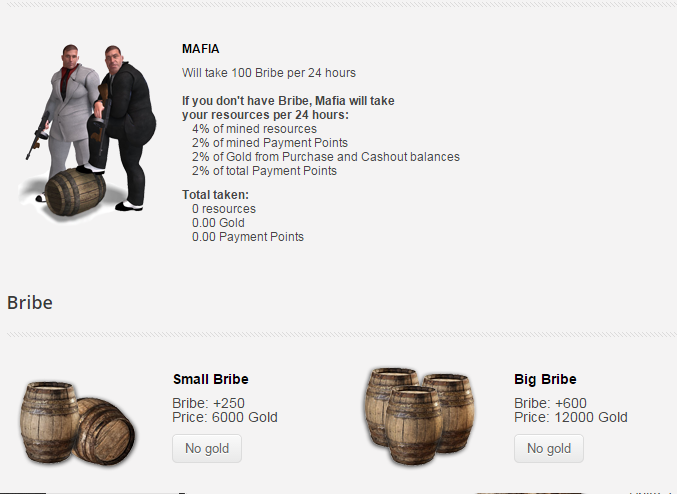Click the 'Price: 12000 Gold' text

[570, 417]
